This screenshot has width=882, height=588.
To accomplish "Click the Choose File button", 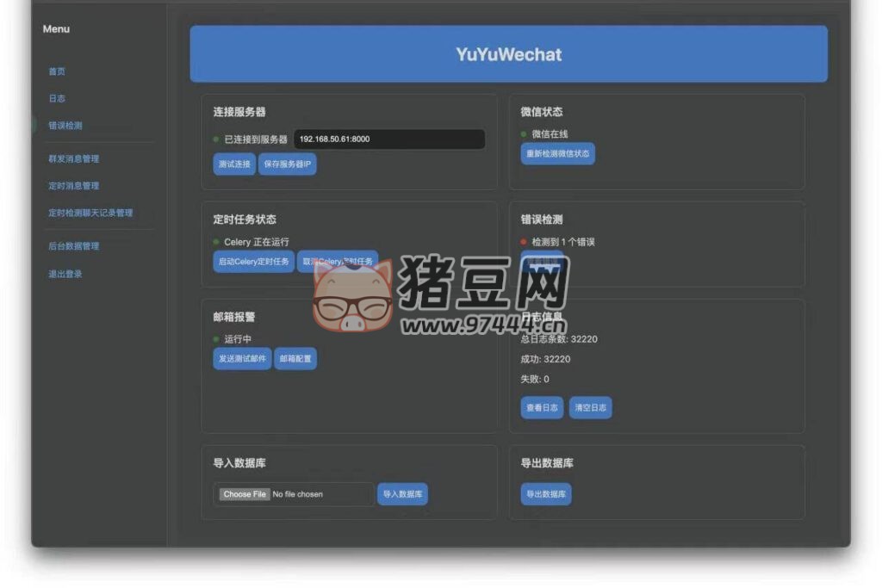I will pyautogui.click(x=244, y=494).
